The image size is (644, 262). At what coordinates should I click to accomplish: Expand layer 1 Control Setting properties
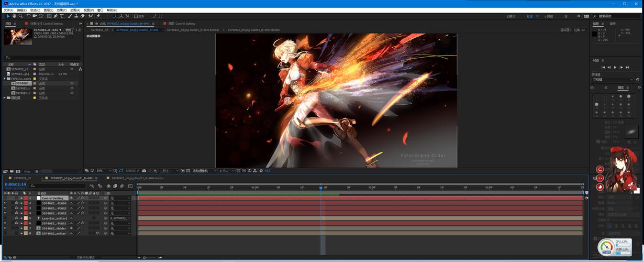(x=21, y=198)
